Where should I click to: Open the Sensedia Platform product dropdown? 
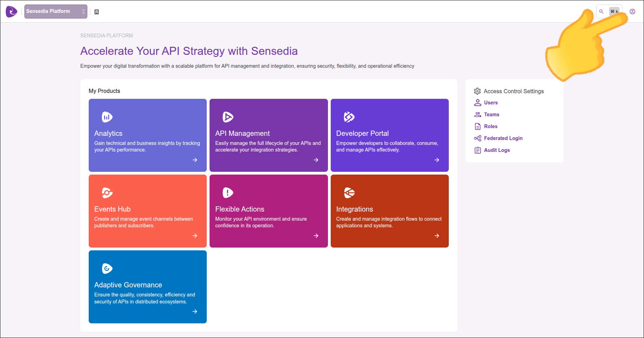point(56,12)
